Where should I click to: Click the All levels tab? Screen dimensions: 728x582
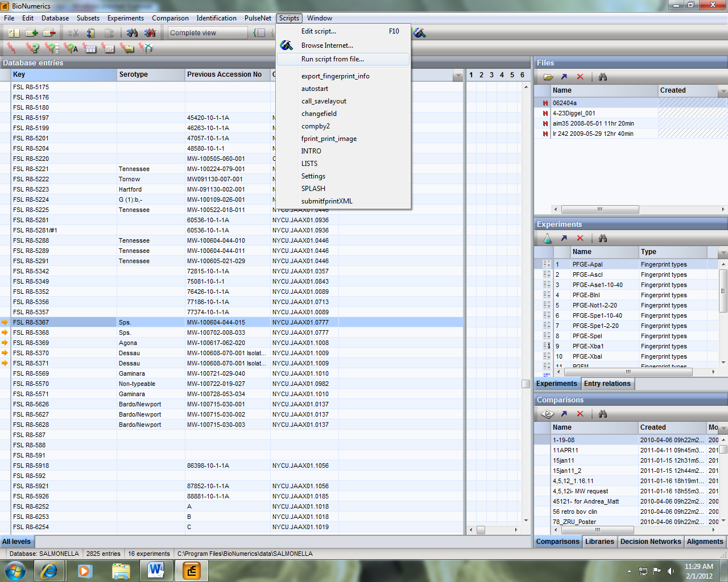click(x=16, y=542)
